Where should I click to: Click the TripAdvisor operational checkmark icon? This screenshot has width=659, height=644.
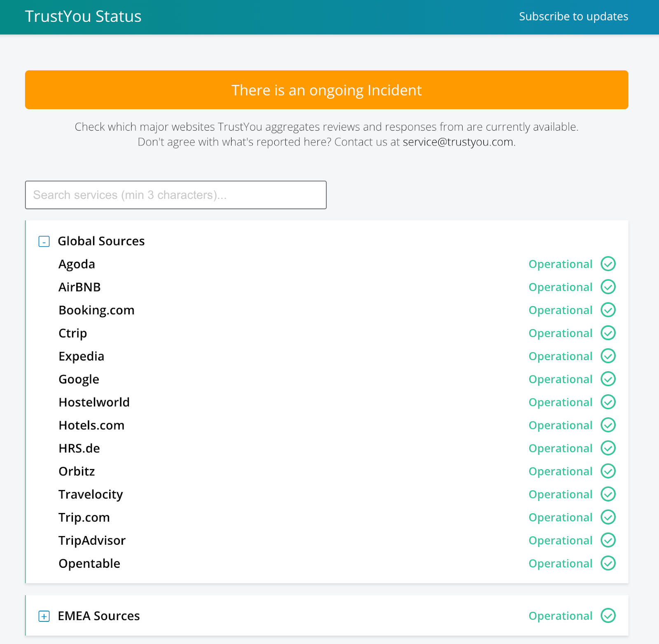pos(608,541)
